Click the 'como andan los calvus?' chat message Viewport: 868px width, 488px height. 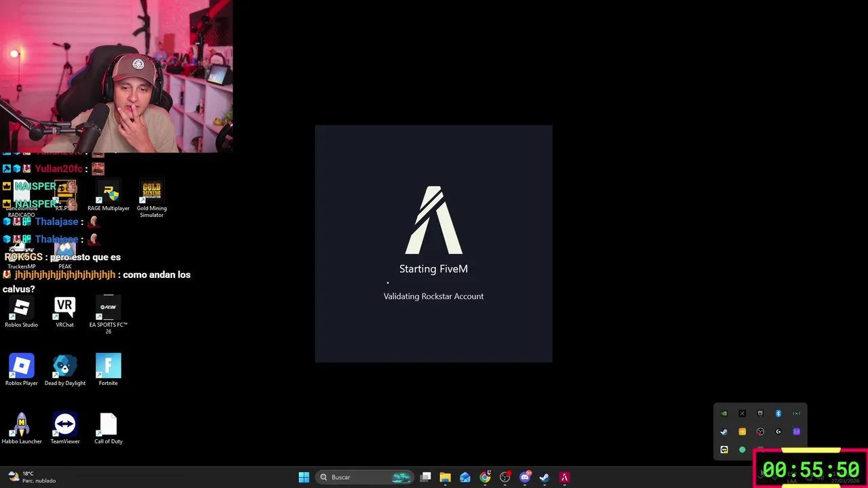point(96,282)
